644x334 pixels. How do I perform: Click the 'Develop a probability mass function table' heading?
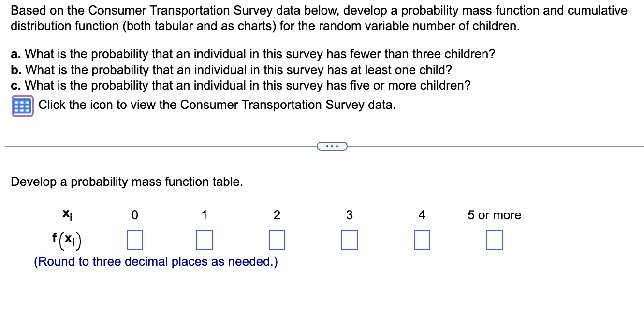[x=128, y=182]
